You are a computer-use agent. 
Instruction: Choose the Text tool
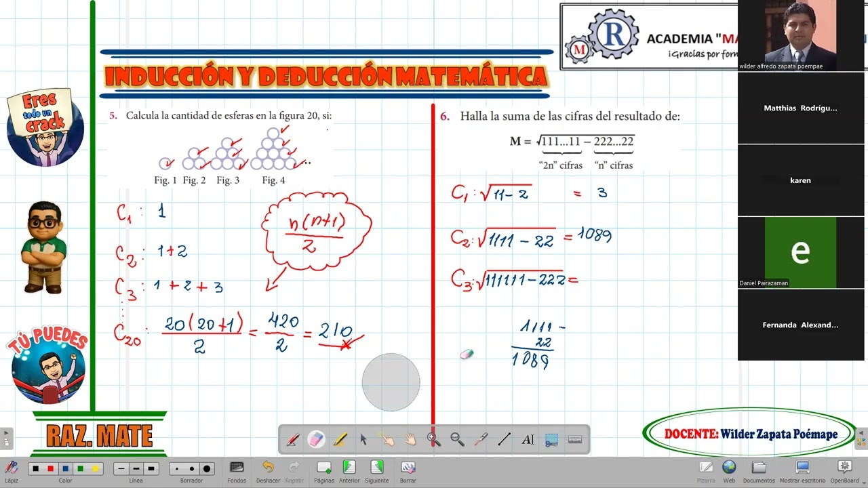click(x=528, y=440)
